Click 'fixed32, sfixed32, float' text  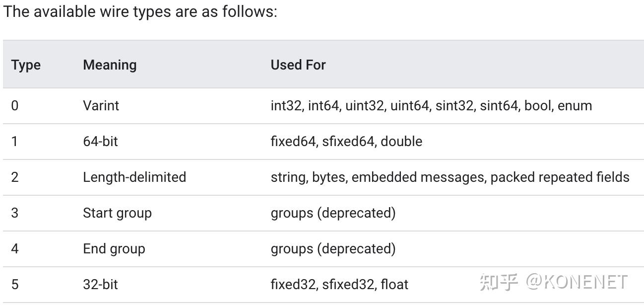click(339, 285)
